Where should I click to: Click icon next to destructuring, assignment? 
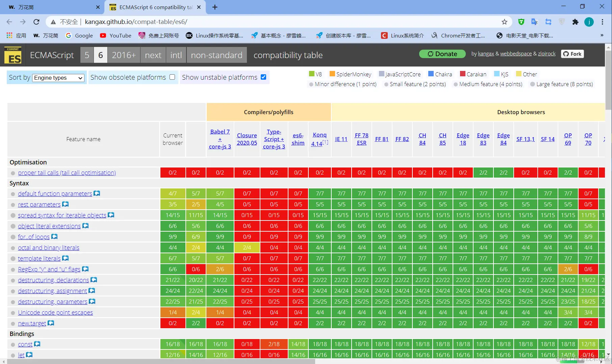[92, 290]
